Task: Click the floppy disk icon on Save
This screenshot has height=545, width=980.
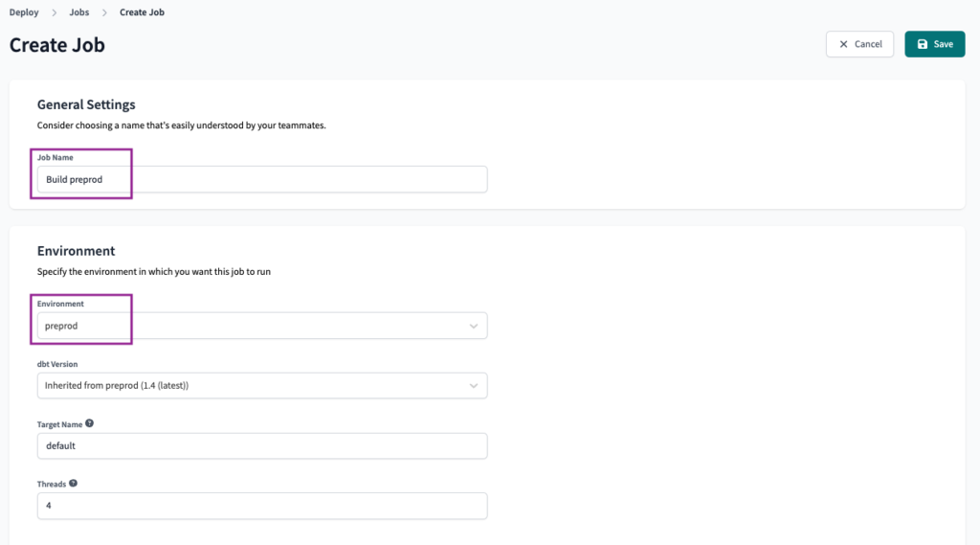Action: 922,44
